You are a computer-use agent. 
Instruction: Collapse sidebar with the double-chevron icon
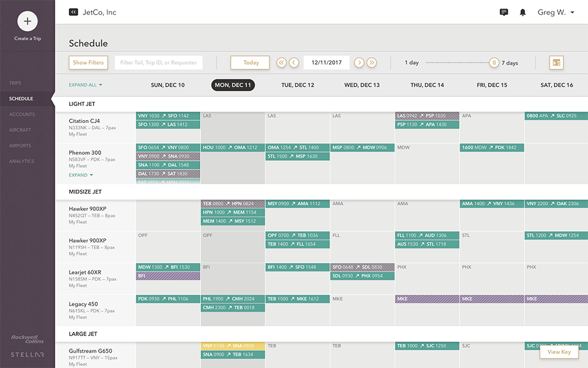[73, 12]
